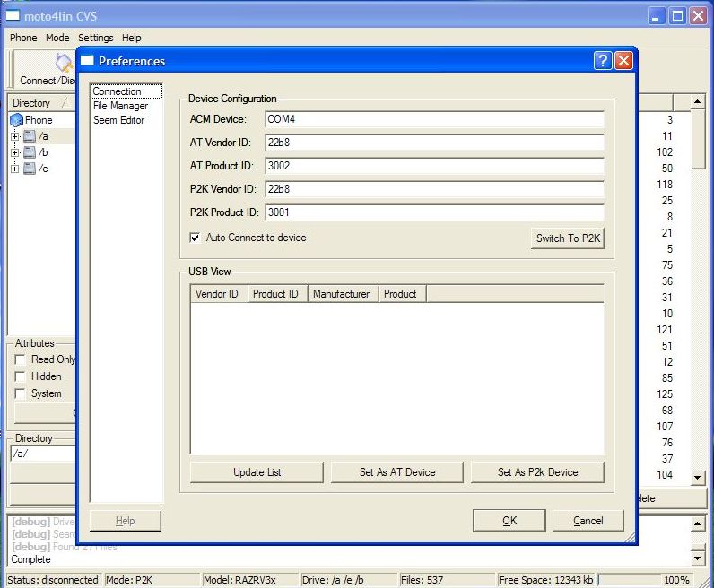Close the Preferences dialog with X
Viewport: 714px width, 588px height.
click(x=623, y=61)
